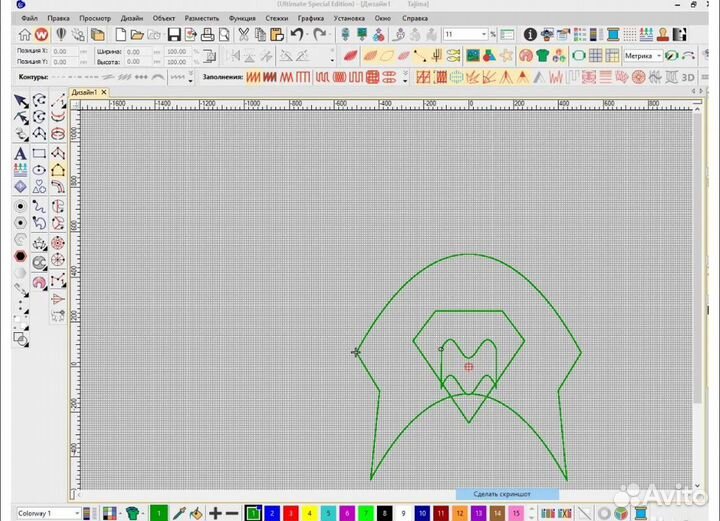Click the paint bucket icon

(x=196, y=513)
